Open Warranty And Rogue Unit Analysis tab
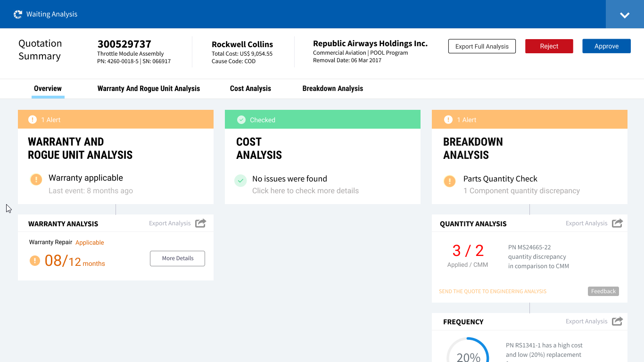 (149, 88)
